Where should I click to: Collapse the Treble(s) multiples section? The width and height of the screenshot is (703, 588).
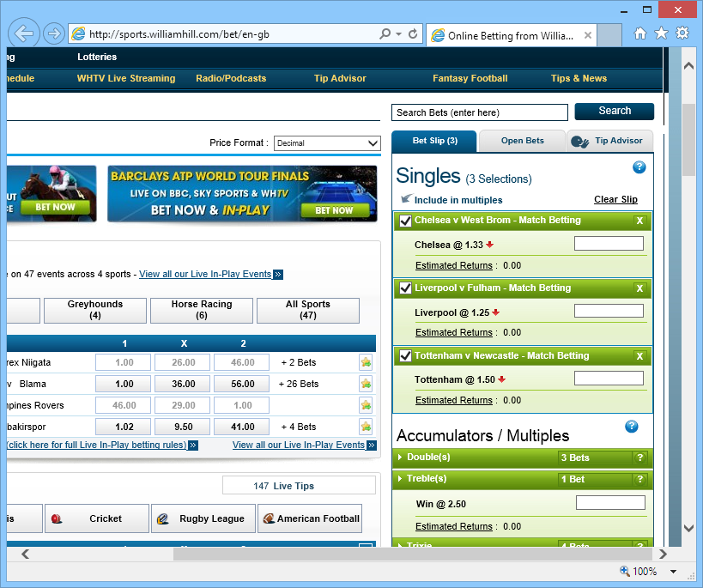click(400, 479)
